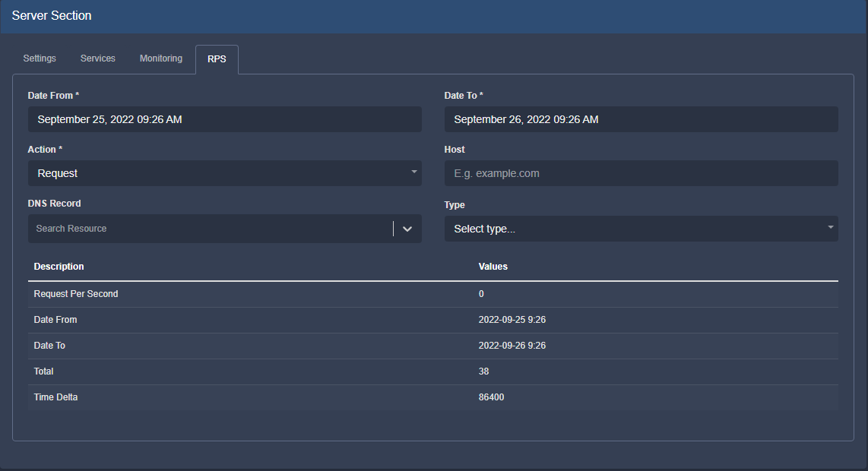Click the Action dropdown arrow
This screenshot has height=471, width=868.
(414, 172)
